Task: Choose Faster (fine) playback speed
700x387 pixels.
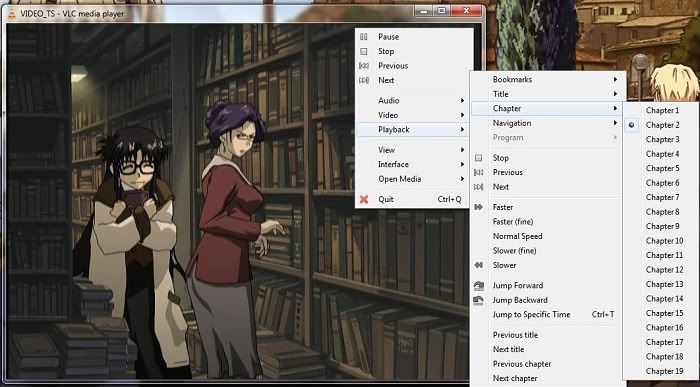Action: tap(546, 222)
